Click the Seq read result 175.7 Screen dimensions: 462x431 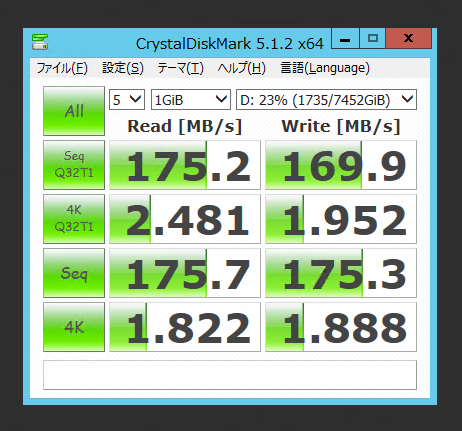coord(185,273)
